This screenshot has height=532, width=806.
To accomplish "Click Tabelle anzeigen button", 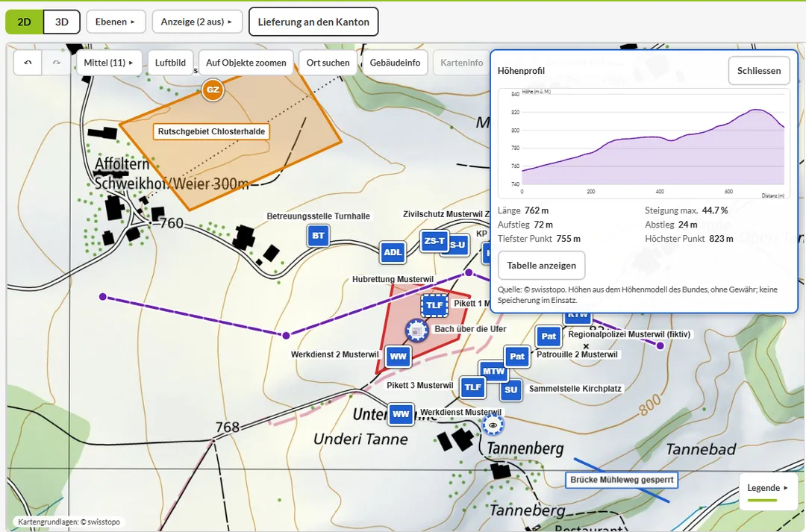I will 541,266.
